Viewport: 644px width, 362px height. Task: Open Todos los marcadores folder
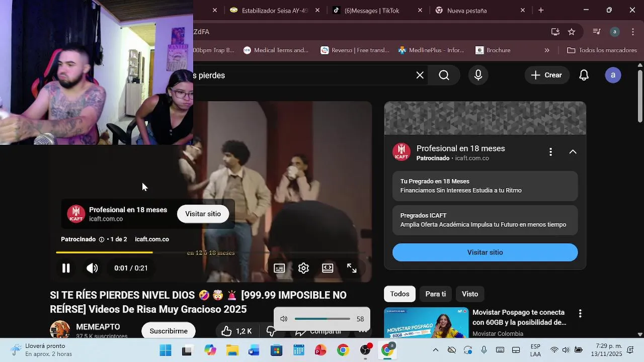(x=602, y=50)
